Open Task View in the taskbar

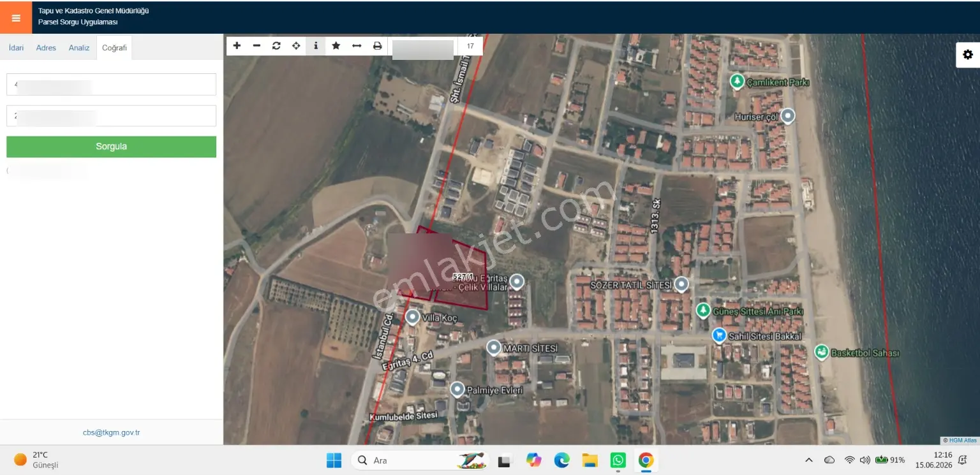pos(505,460)
